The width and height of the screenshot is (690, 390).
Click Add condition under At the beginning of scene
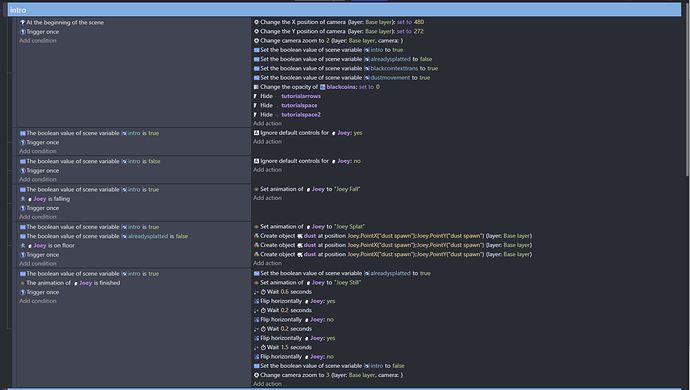pos(38,40)
